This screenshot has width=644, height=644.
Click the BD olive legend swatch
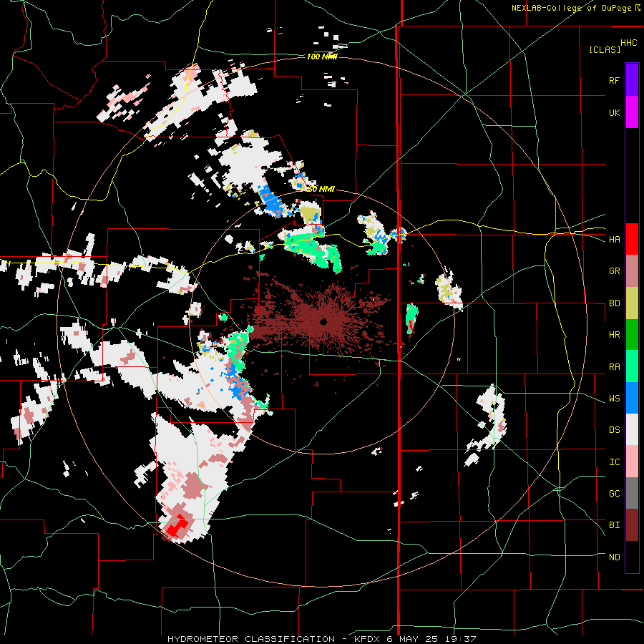pos(632,303)
